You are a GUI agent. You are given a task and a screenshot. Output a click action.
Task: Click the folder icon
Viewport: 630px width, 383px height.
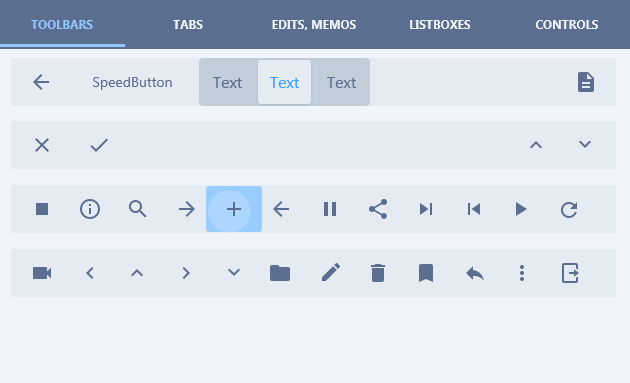(280, 273)
